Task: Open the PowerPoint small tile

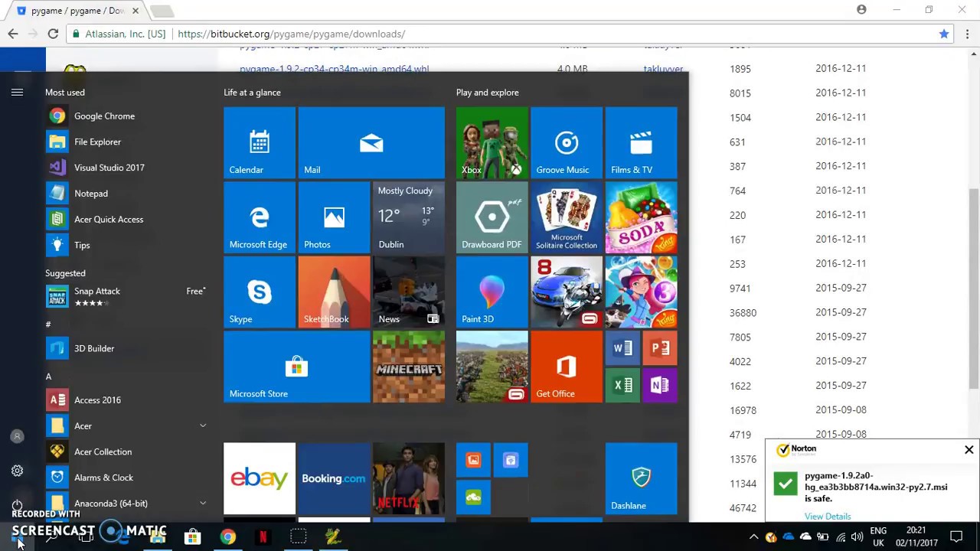Action: click(660, 348)
